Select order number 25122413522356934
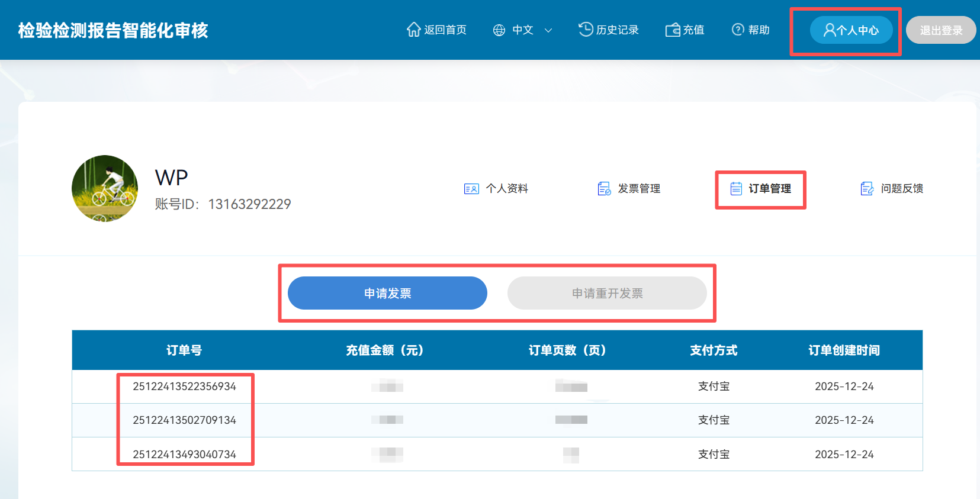Image resolution: width=980 pixels, height=499 pixels. coord(184,387)
